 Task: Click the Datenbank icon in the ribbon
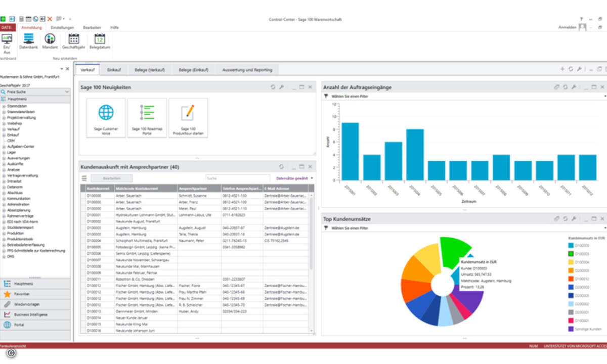pos(28,39)
